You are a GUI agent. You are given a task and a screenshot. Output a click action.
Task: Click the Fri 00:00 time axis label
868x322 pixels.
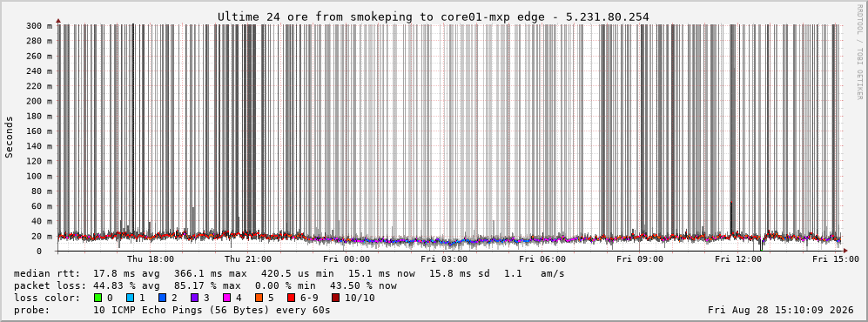346,259
